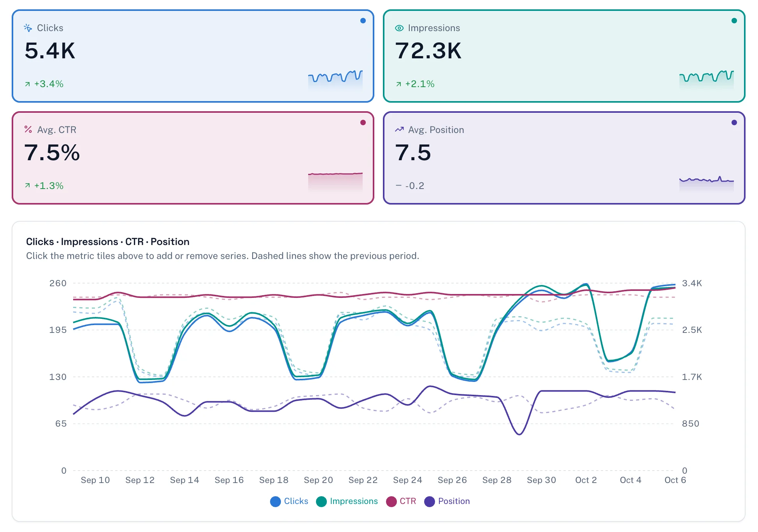Click the +2.1% up-arrow icon

tap(399, 84)
